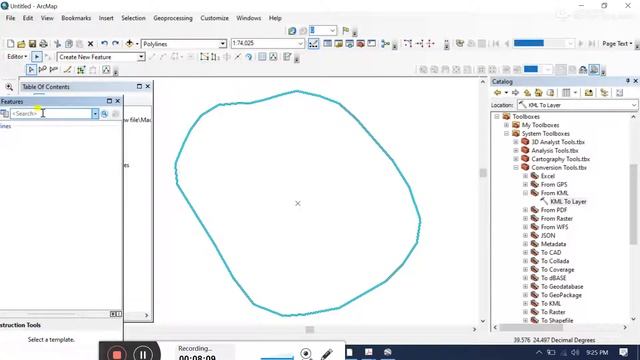The image size is (640, 360).
Task: Go to Catalog home folder
Action: pos(539,93)
